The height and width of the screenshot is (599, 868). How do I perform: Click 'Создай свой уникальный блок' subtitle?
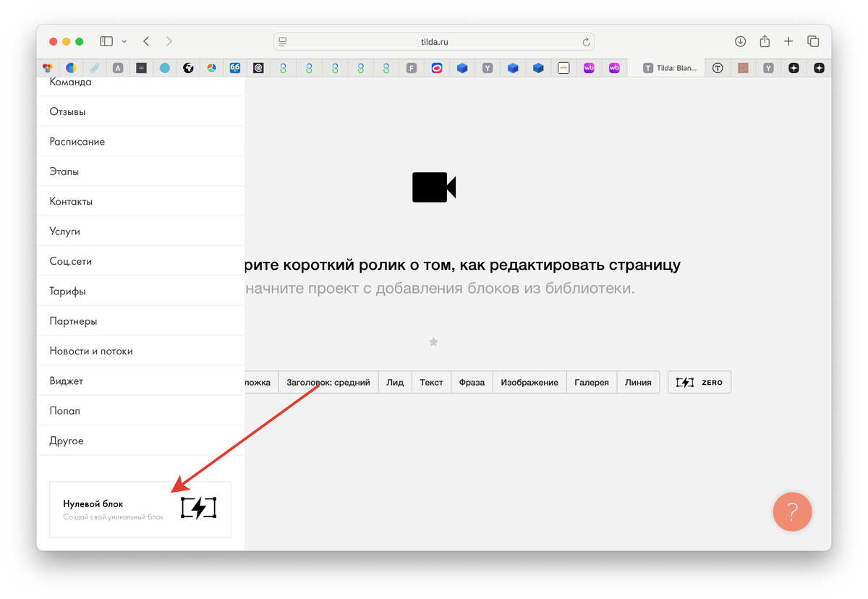pos(114,517)
